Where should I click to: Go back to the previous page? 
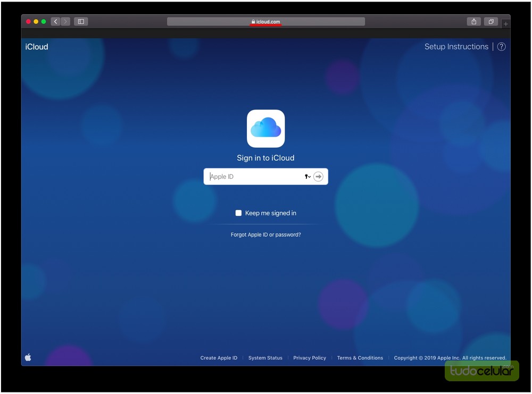[x=55, y=22]
